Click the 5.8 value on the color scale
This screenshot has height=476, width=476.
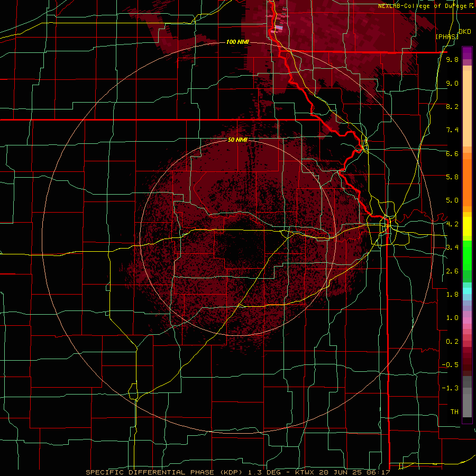click(452, 177)
